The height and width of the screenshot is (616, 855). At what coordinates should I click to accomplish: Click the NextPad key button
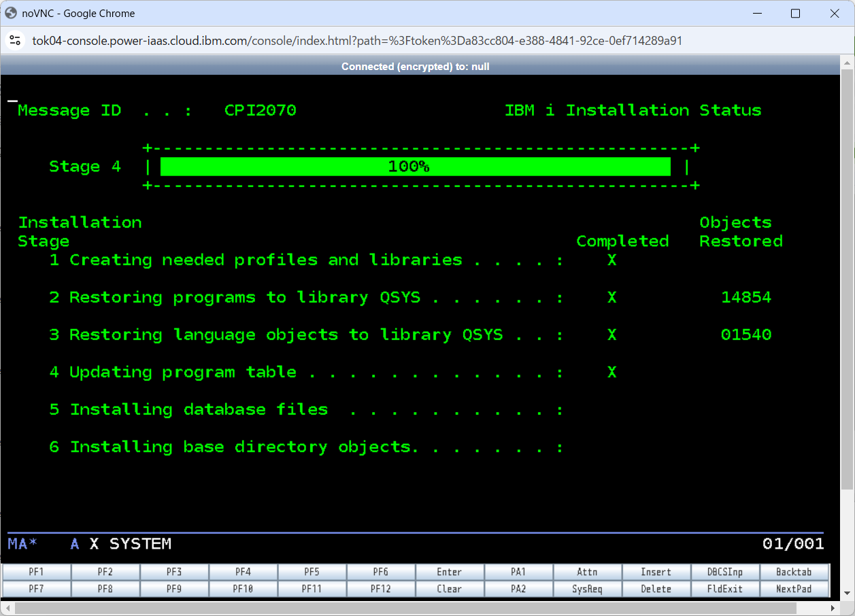[794, 589]
